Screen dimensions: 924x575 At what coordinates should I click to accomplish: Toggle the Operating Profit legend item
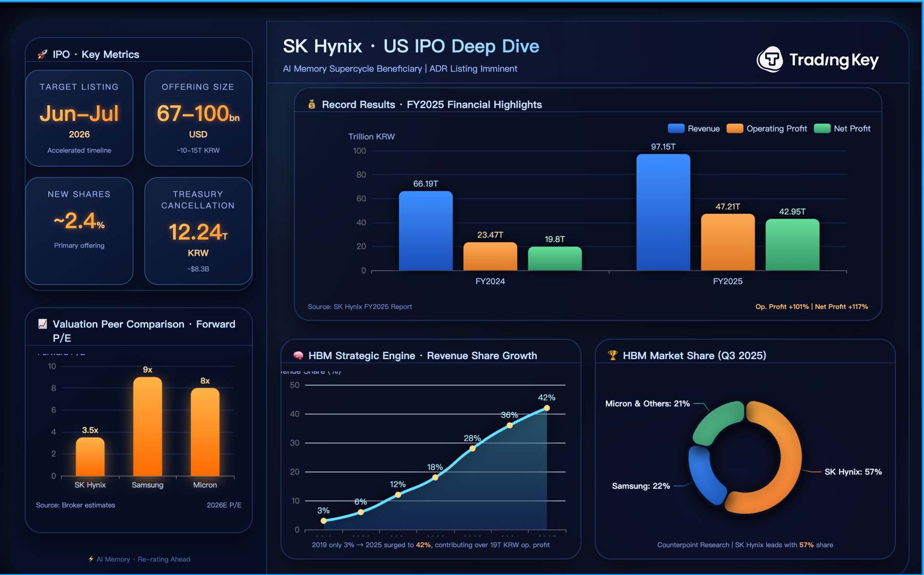pyautogui.click(x=767, y=129)
